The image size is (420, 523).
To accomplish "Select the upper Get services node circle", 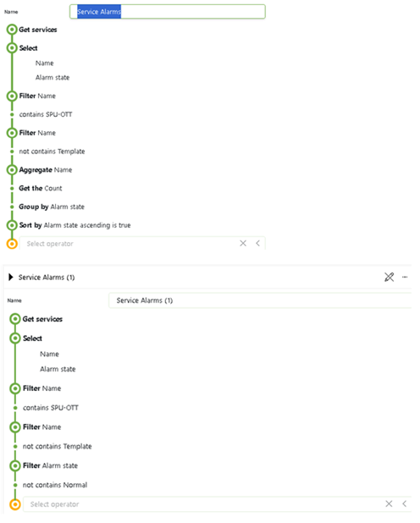I will pos(12,30).
